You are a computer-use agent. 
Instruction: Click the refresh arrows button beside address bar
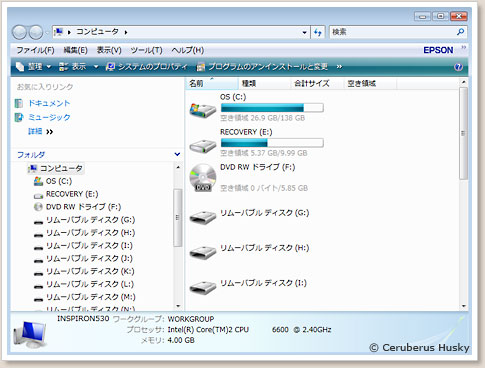tap(318, 32)
